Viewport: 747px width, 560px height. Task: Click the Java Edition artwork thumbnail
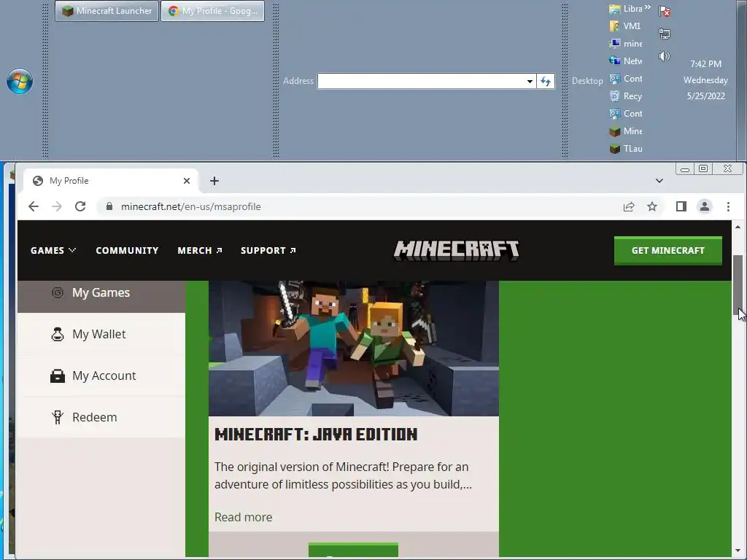[354, 348]
